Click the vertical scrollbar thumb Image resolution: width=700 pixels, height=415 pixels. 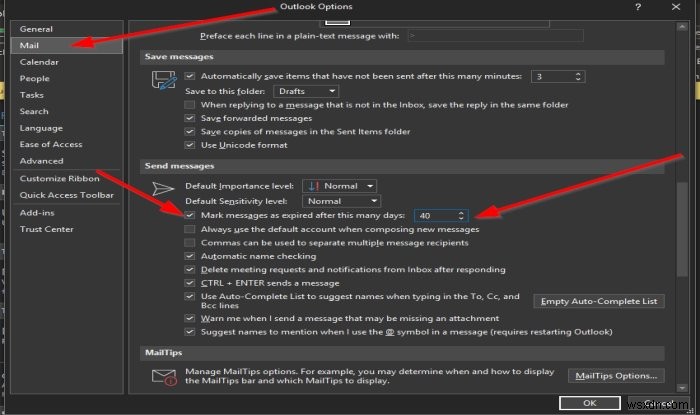tap(682, 229)
